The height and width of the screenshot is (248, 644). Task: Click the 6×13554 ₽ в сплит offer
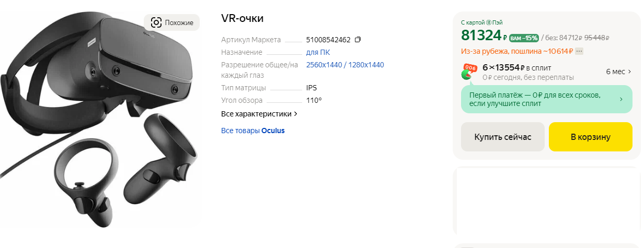pyautogui.click(x=516, y=67)
